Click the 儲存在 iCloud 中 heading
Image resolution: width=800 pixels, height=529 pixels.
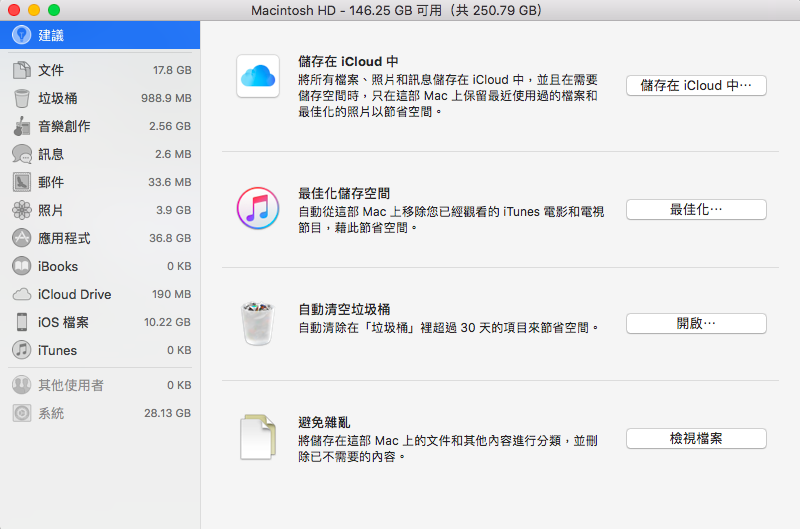tap(348, 62)
